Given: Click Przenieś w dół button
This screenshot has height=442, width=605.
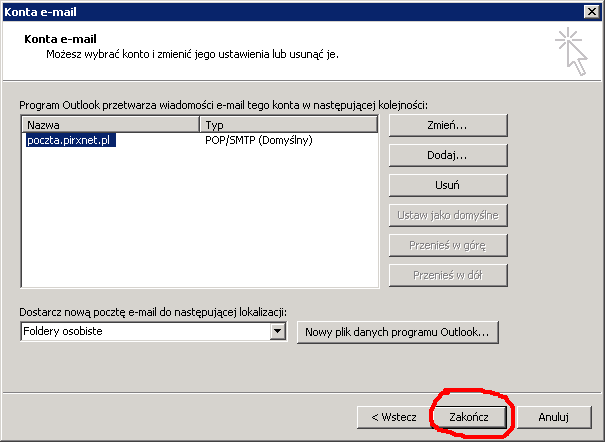Looking at the screenshot, I should pos(447,275).
